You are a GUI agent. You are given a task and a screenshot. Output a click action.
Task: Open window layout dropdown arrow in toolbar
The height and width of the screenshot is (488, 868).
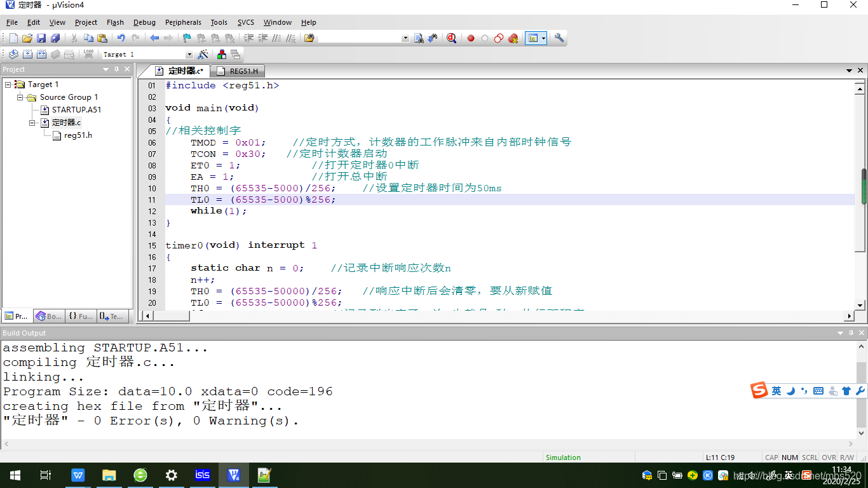click(x=543, y=38)
